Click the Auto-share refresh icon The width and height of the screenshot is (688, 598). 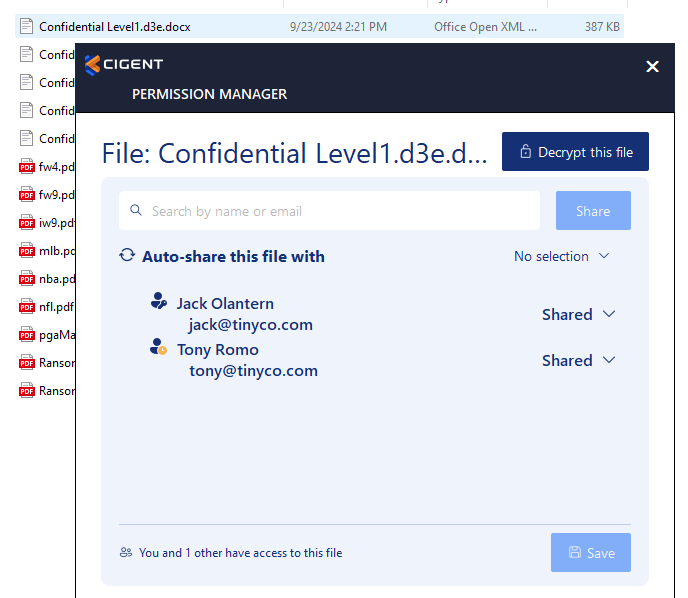(x=127, y=255)
